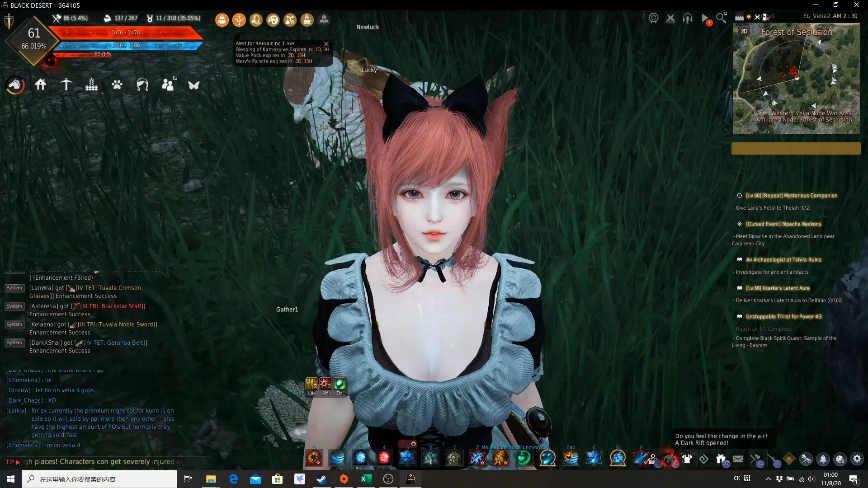Click the fairy butterfly icon
868x488 pixels.
[x=193, y=85]
